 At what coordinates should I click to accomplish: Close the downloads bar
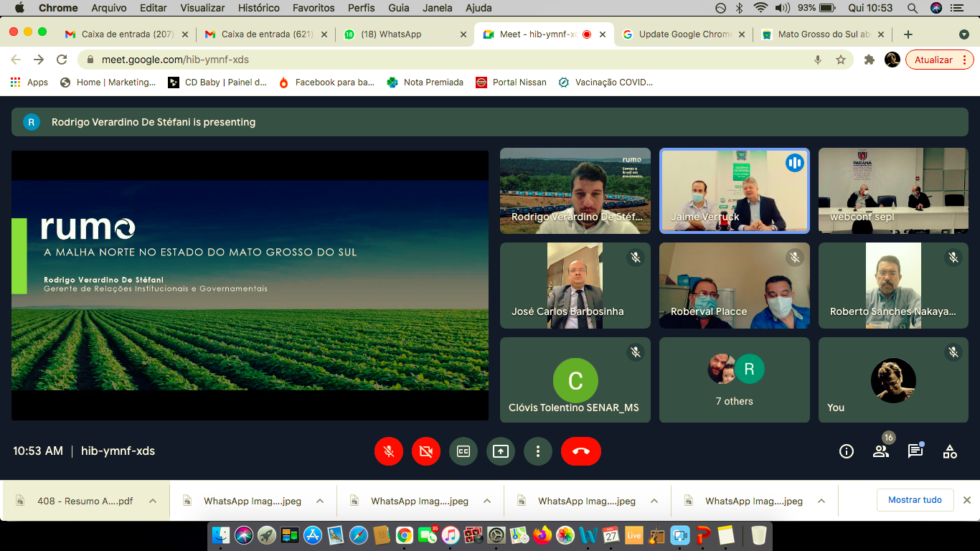tap(966, 500)
